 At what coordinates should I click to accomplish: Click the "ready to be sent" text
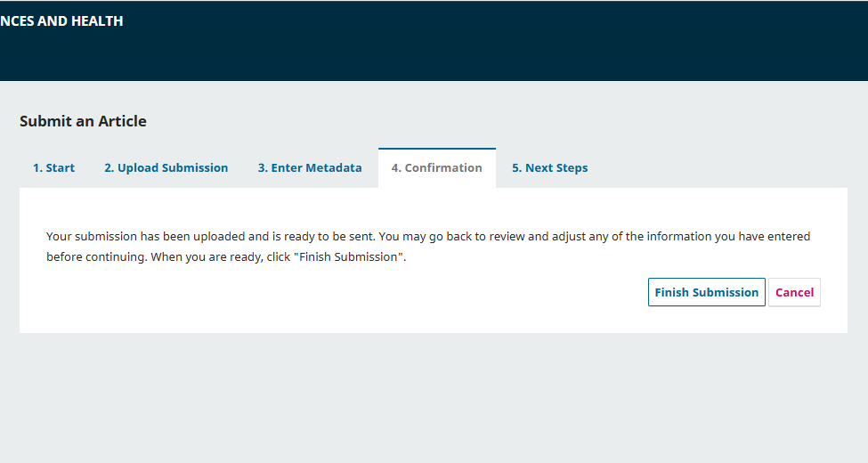pos(331,237)
